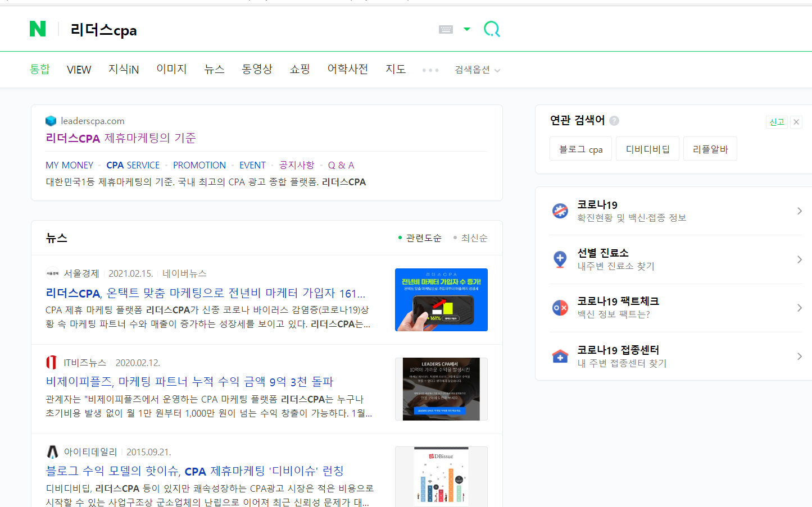Open the leaderscpa.com URL link

(93, 121)
